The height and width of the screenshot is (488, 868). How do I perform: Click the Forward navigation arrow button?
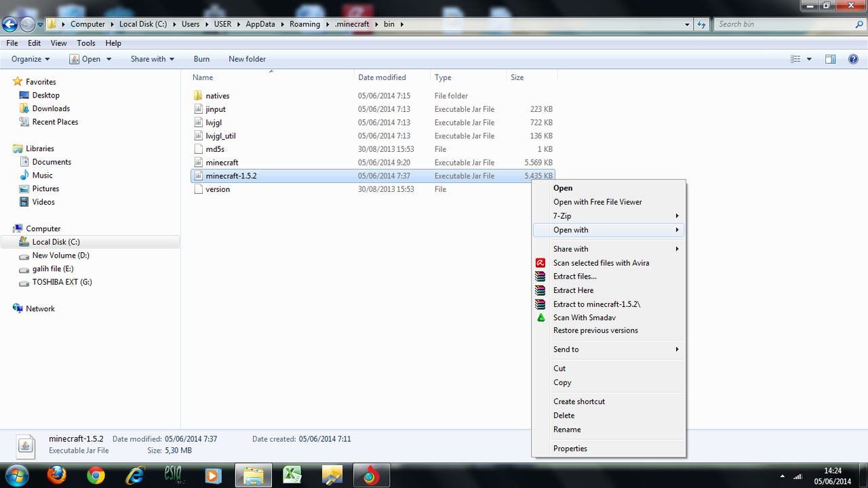[x=27, y=24]
